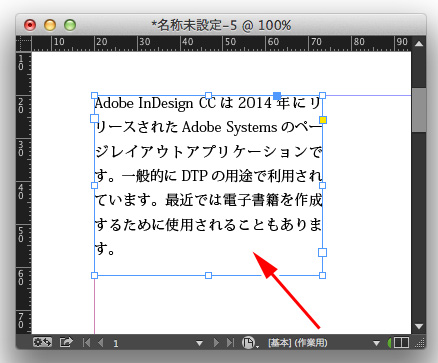
Task: Click the red close window button
Action: click(x=30, y=25)
